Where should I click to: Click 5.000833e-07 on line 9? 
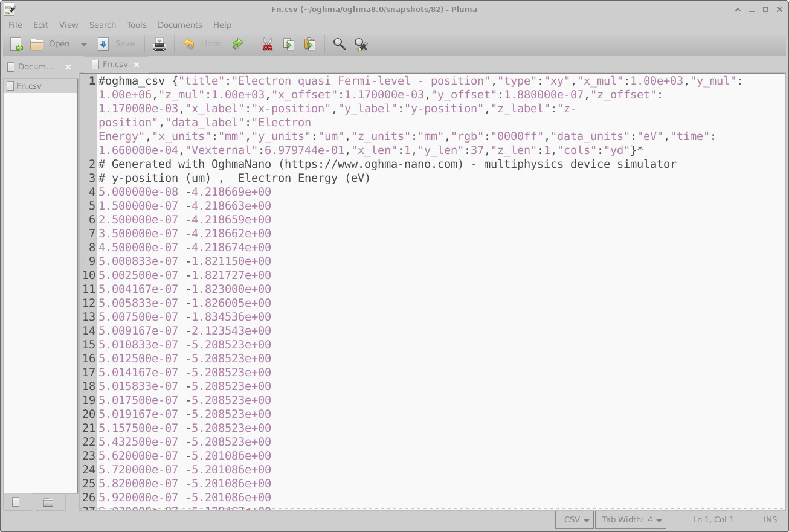[x=138, y=261]
